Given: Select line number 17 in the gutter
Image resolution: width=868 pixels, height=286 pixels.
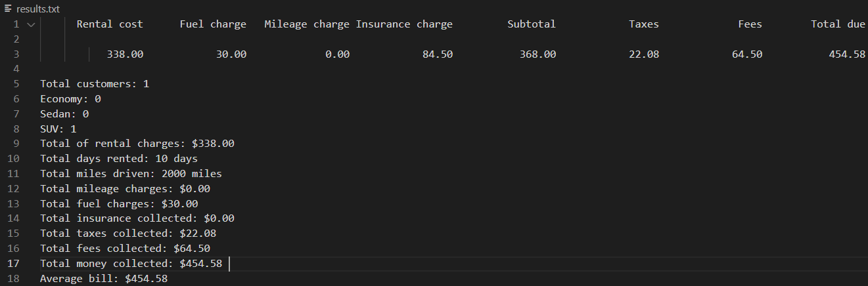Looking at the screenshot, I should [15, 264].
